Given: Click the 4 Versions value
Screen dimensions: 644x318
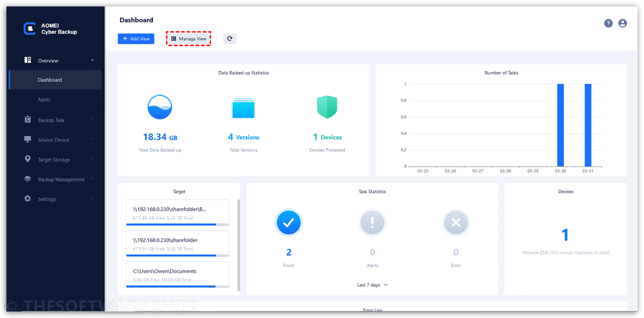Looking at the screenshot, I should [243, 137].
